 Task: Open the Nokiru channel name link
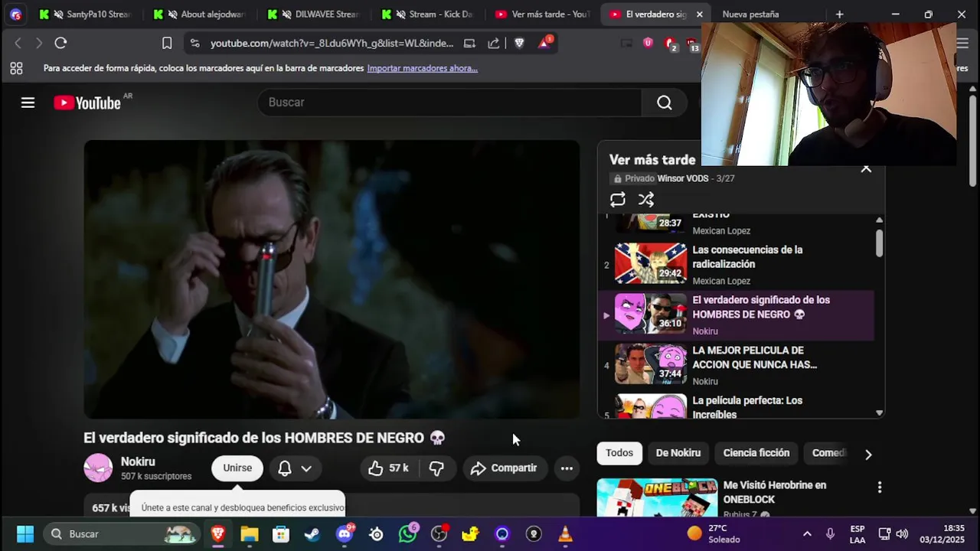(x=138, y=461)
